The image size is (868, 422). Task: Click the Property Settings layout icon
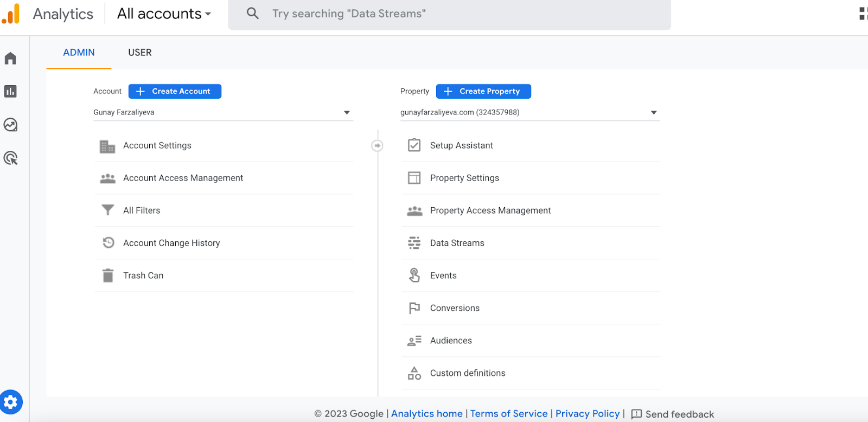pos(414,178)
